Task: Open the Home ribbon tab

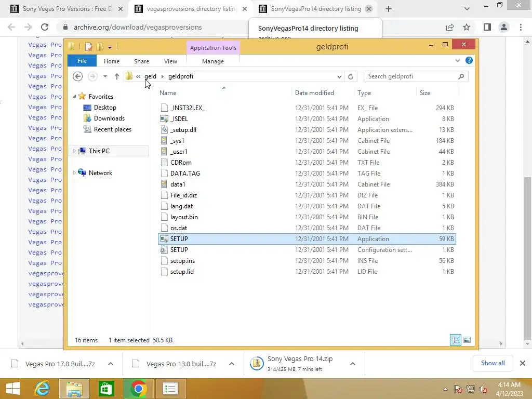Action: pos(112,61)
